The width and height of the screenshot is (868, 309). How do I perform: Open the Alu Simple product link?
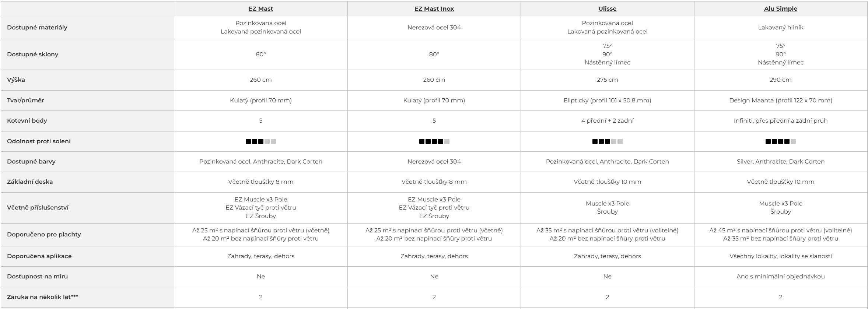[x=781, y=9]
